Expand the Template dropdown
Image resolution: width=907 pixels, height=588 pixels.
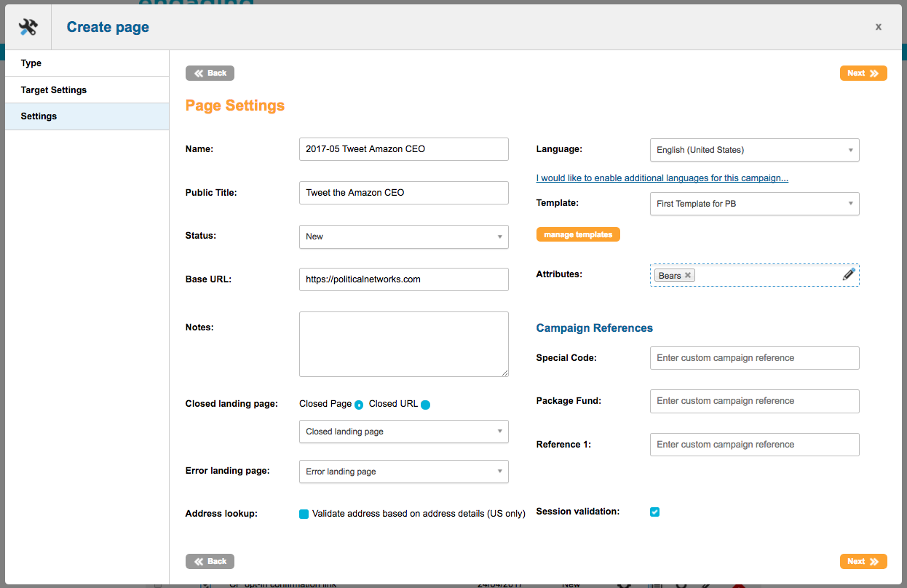pos(754,204)
